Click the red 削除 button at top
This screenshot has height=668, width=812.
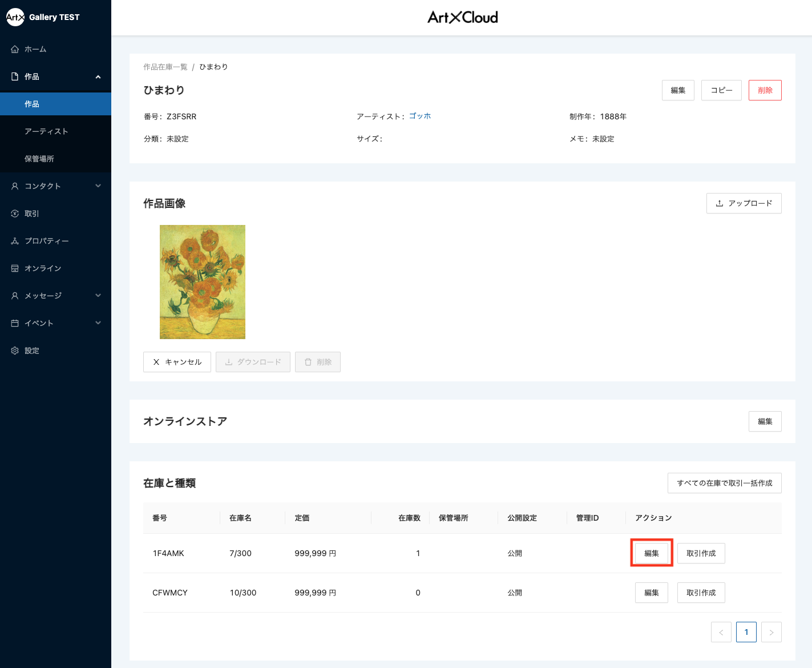point(765,90)
